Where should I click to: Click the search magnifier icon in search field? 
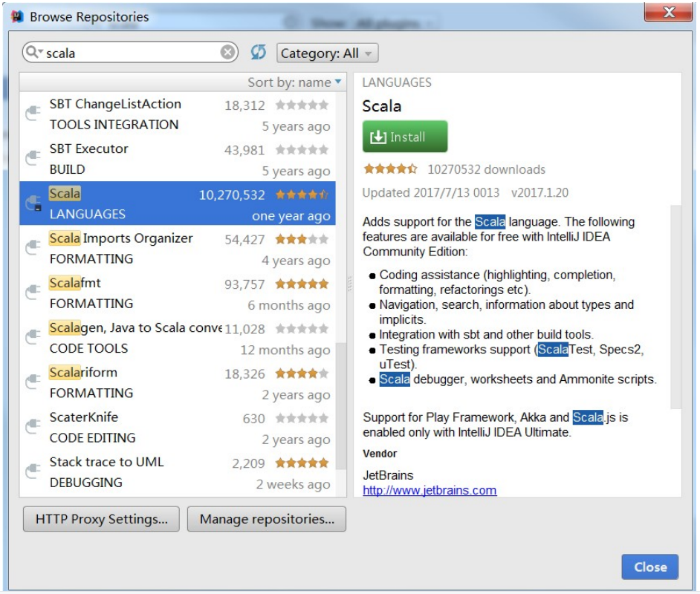pos(33,53)
